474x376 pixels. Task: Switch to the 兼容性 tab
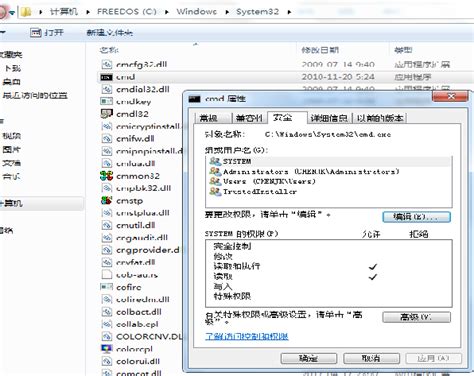pos(249,118)
